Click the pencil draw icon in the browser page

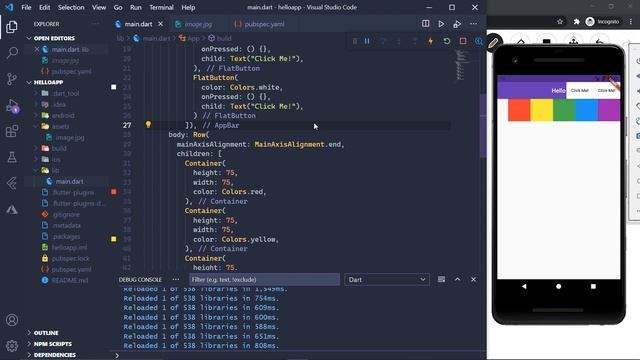click(x=493, y=42)
